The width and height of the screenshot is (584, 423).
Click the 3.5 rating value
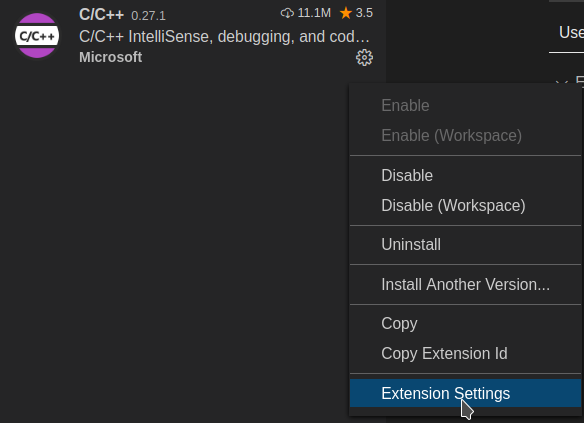364,13
